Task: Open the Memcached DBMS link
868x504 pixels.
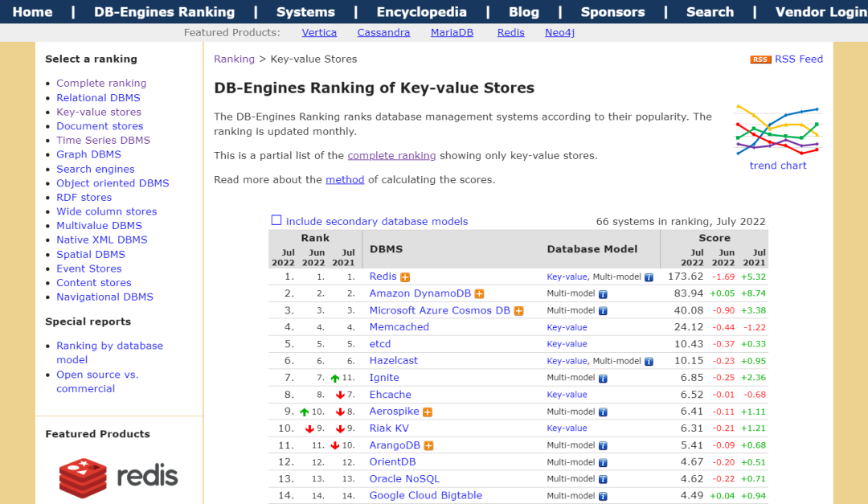Action: [399, 327]
